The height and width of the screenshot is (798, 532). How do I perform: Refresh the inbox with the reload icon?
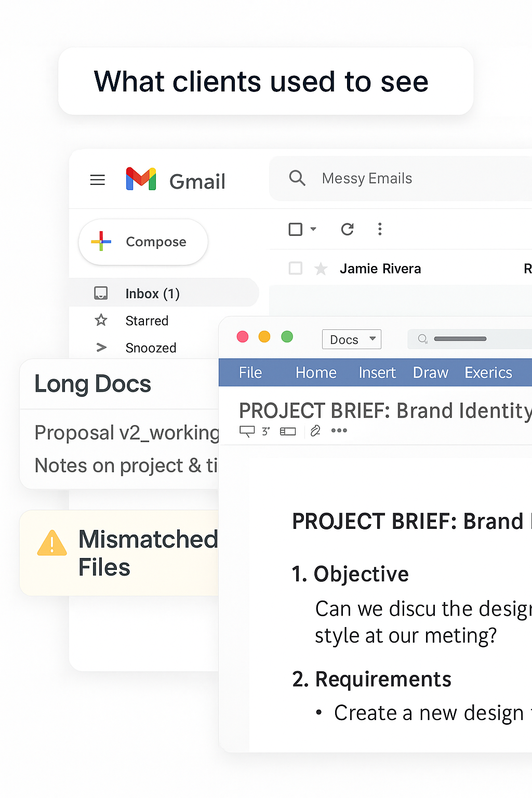point(347,229)
